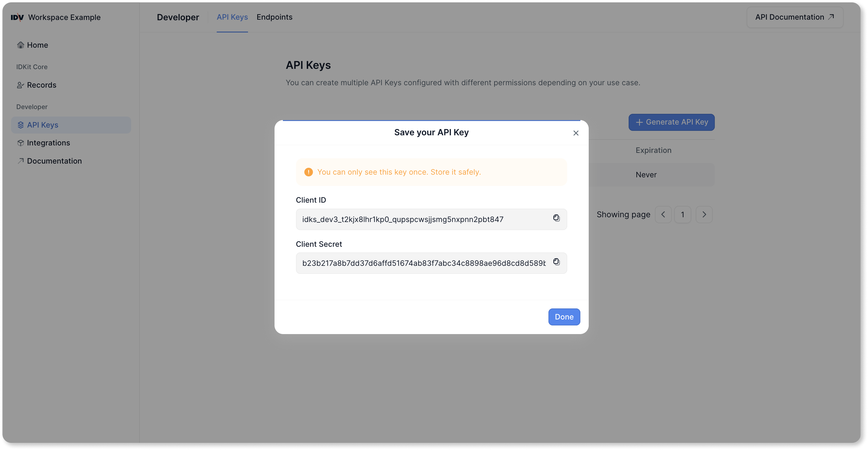
Task: Click the plus icon on Generate API Key
Action: pos(640,122)
